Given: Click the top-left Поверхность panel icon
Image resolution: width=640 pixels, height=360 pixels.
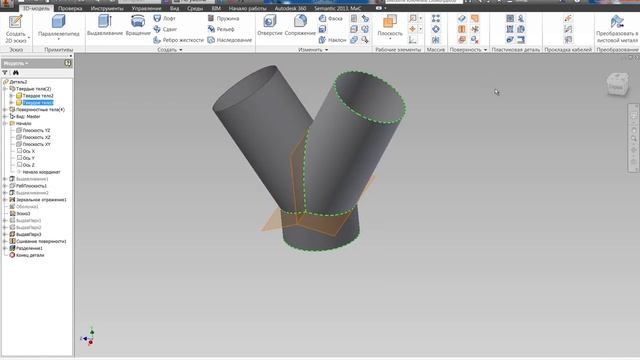Looking at the screenshot, I should [x=462, y=18].
